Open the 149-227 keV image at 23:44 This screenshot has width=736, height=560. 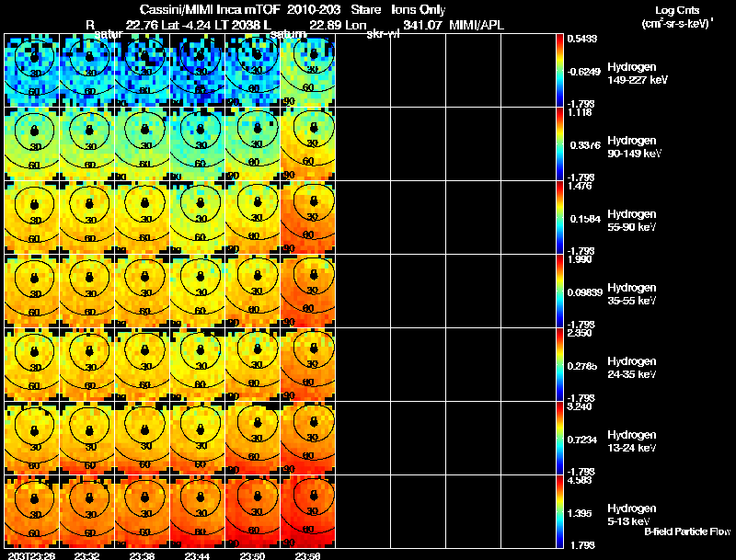(198, 71)
